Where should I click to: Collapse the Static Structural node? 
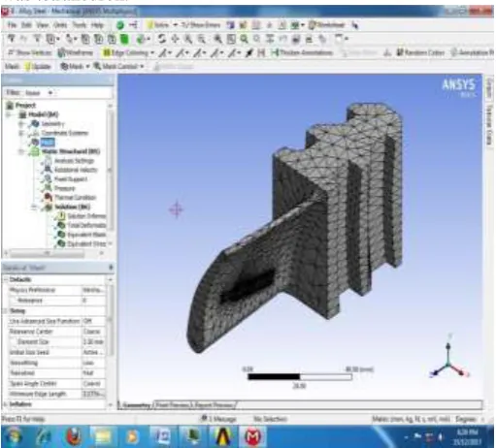pos(21,151)
